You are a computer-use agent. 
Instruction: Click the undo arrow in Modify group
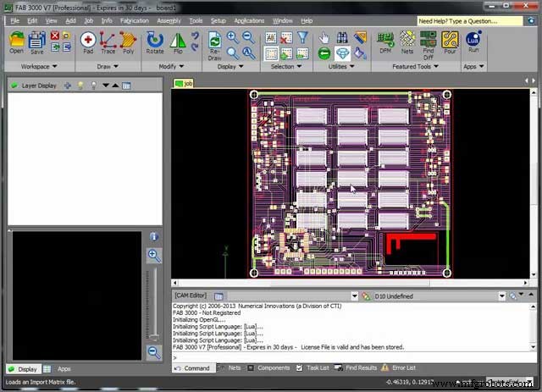pos(195,36)
